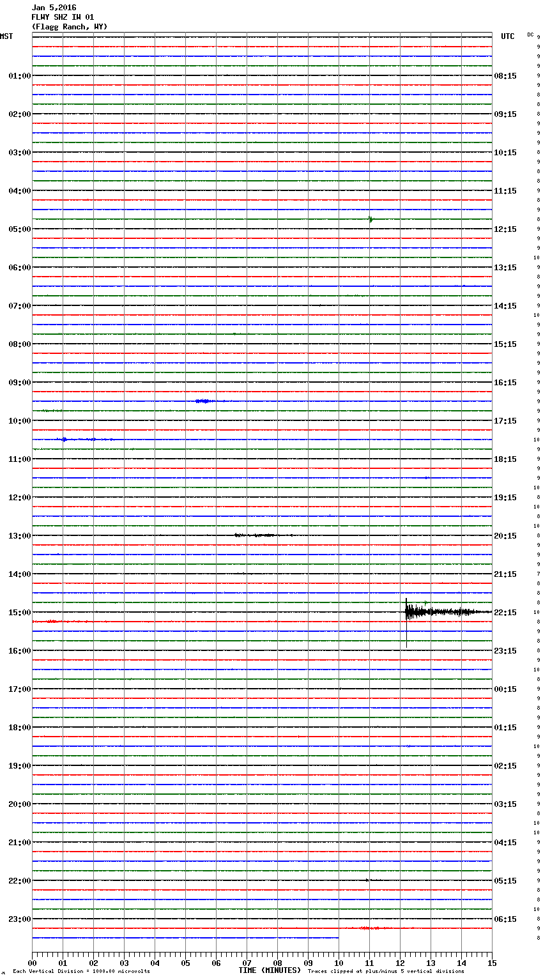Select the 23:00 MST time label
Image resolution: width=543 pixels, height=980 pixels.
point(20,919)
